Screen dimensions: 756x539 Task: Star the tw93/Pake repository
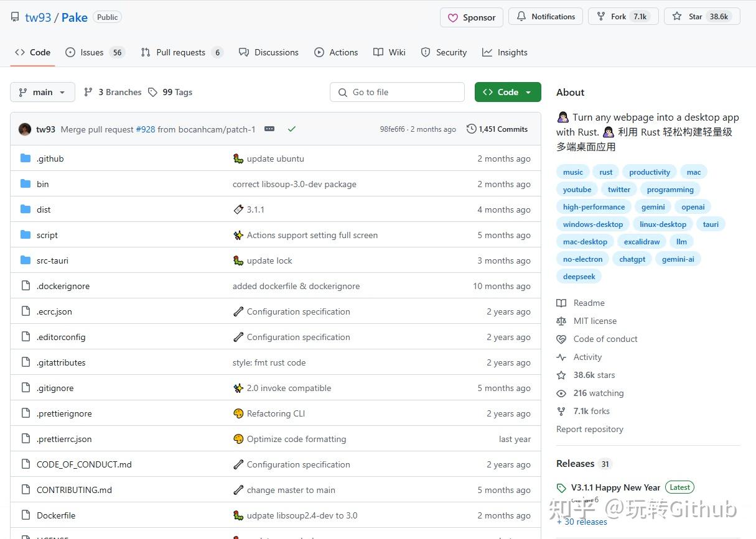click(701, 16)
